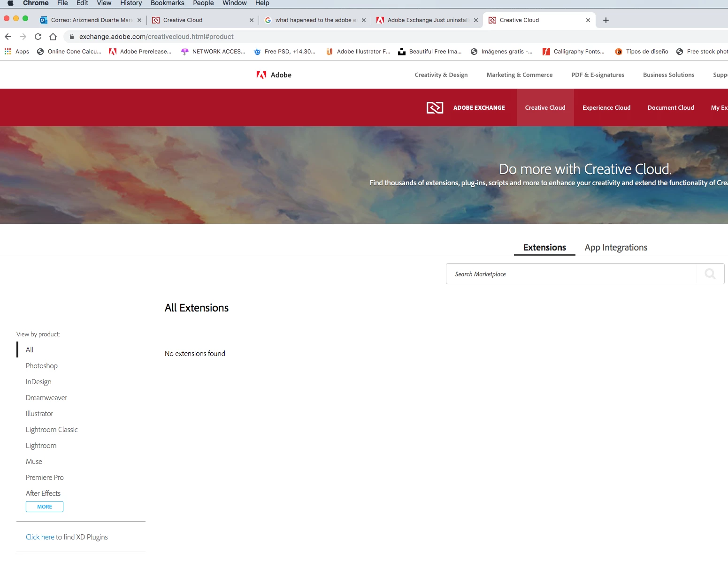Close the Google search tab
Viewport: 728px width, 562px height.
tap(364, 20)
